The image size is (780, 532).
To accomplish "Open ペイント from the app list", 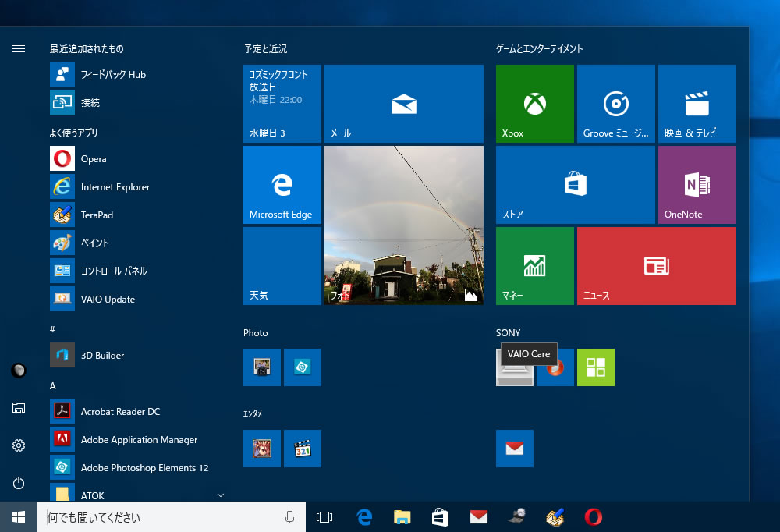I will point(134,243).
